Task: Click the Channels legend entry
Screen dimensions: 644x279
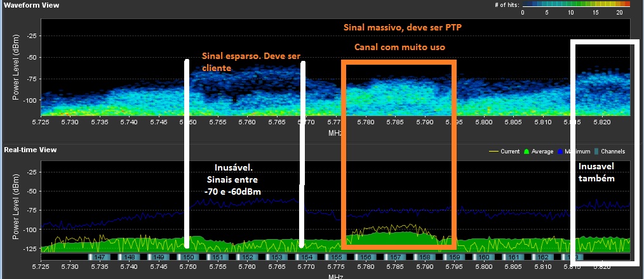Action: (x=610, y=152)
